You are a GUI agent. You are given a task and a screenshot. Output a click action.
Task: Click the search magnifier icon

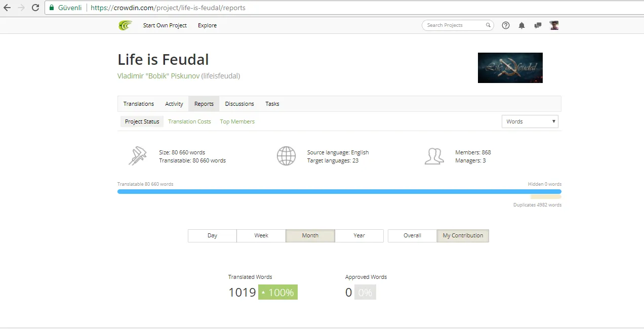488,25
